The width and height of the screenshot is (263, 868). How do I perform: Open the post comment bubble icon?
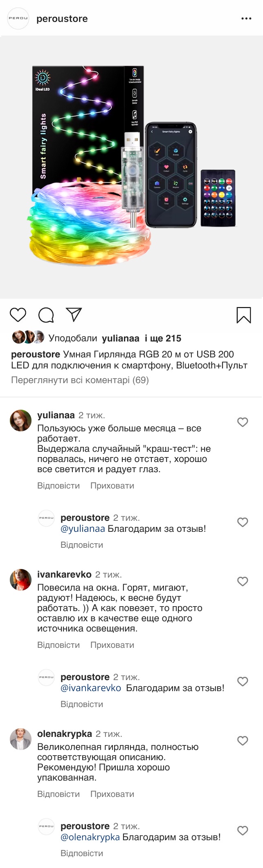[x=46, y=315]
